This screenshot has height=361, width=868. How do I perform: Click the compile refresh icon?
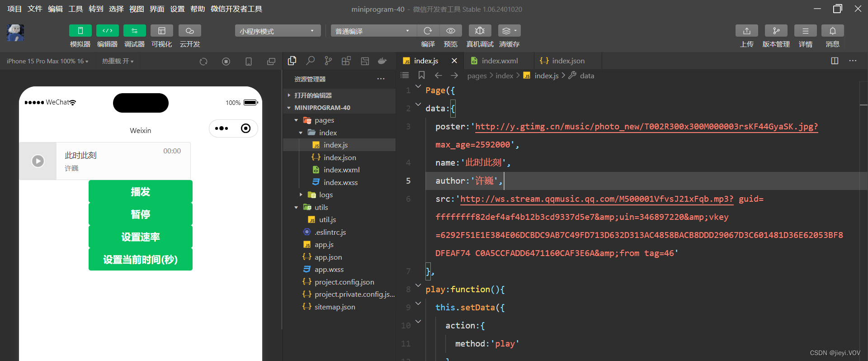coord(428,31)
